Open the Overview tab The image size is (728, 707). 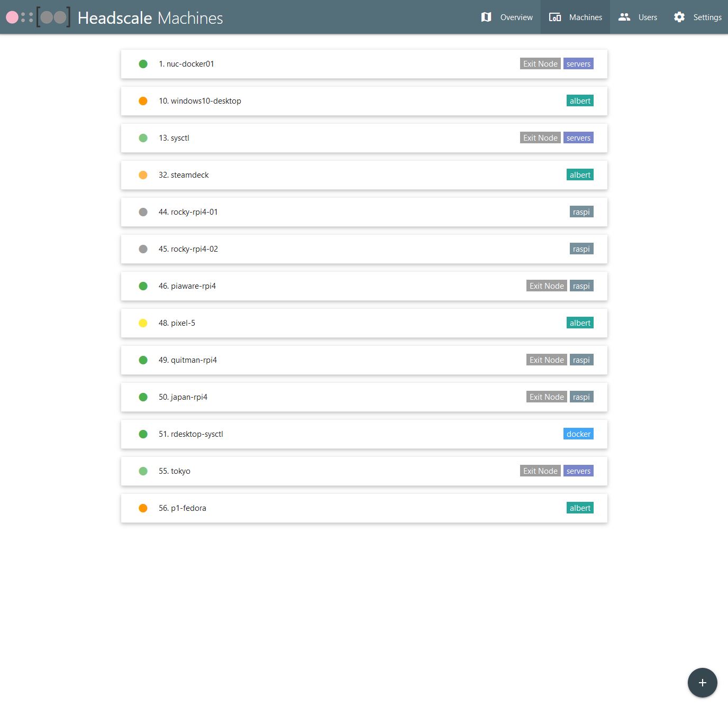point(506,17)
